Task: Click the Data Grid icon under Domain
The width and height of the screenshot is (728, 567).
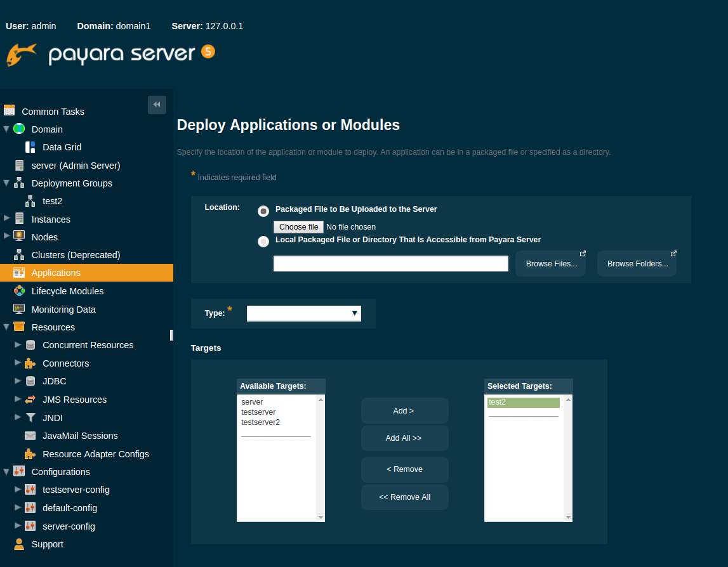Action: [x=30, y=147]
